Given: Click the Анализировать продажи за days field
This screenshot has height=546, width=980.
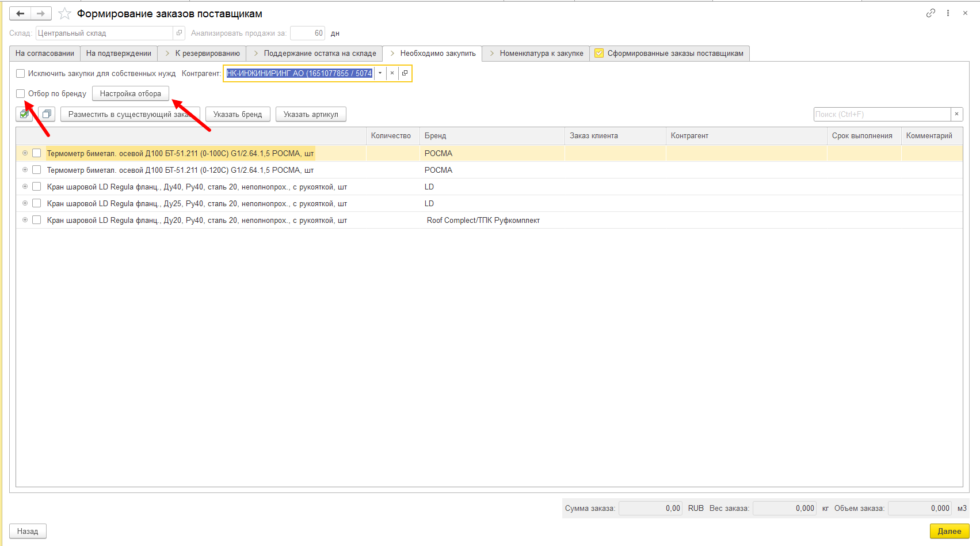Looking at the screenshot, I should click(x=307, y=33).
